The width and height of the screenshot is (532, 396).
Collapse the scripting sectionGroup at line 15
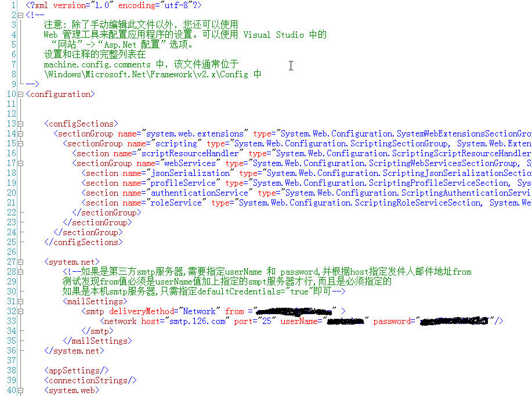pyautogui.click(x=20, y=143)
